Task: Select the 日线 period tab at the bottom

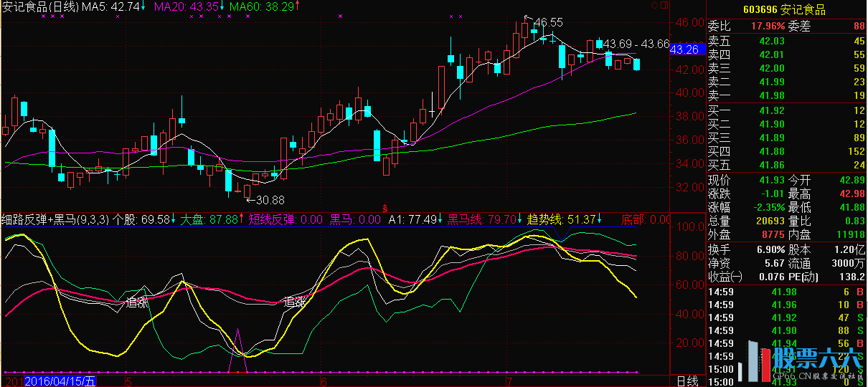Action: coord(687,381)
